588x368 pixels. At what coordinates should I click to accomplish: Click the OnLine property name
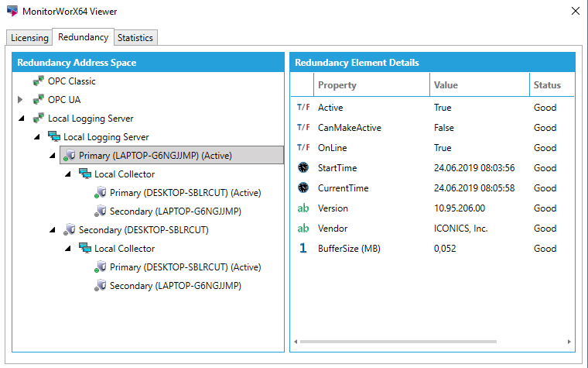332,148
